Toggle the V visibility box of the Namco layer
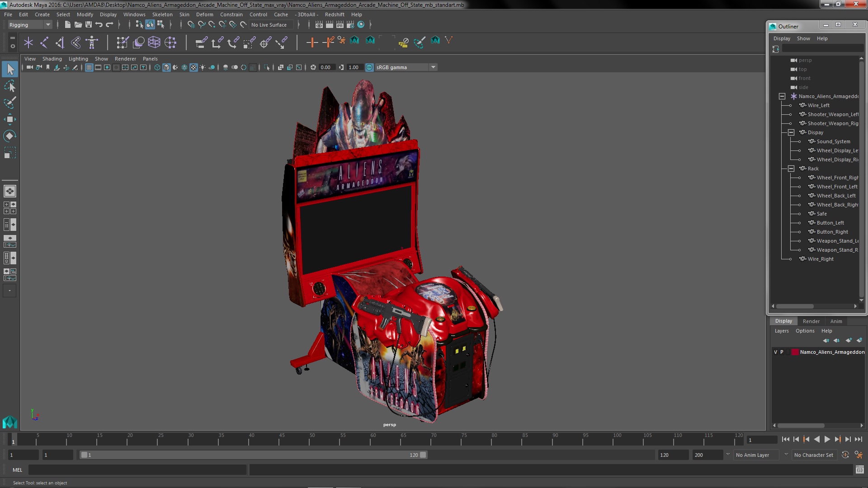Viewport: 868px width, 488px height. coord(776,352)
